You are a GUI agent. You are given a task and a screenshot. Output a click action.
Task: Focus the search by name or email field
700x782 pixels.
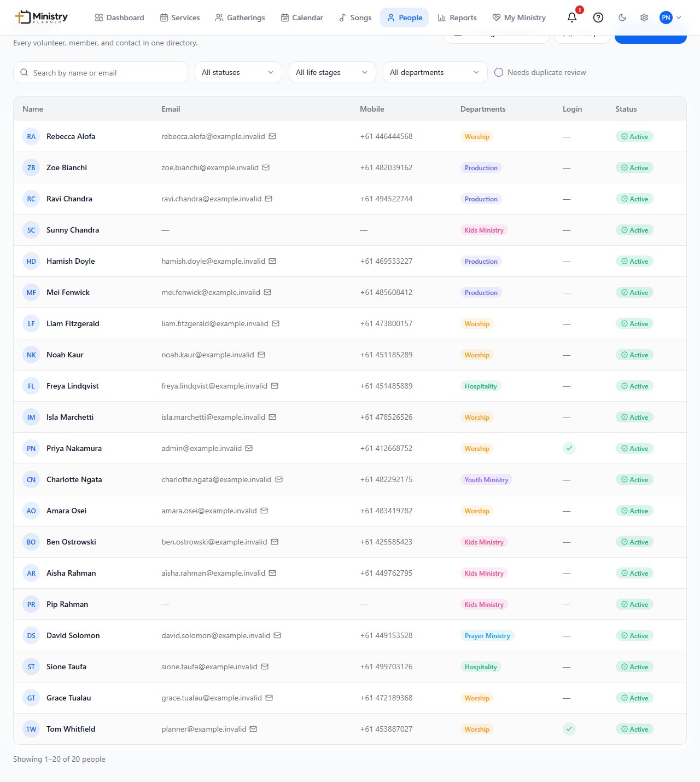(101, 72)
